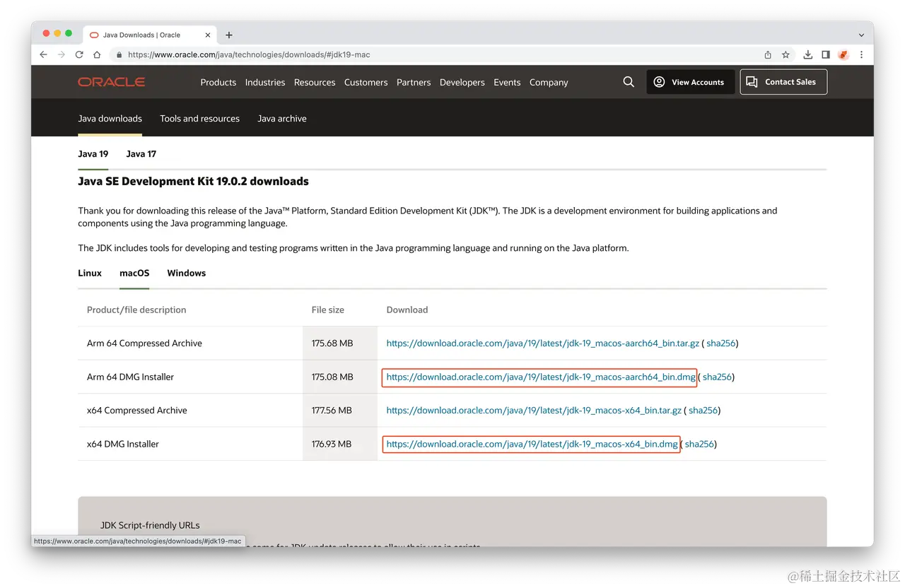Open sha256 link for Arm 64 DMG Installer
Screen dimensions: 905x588
click(717, 377)
